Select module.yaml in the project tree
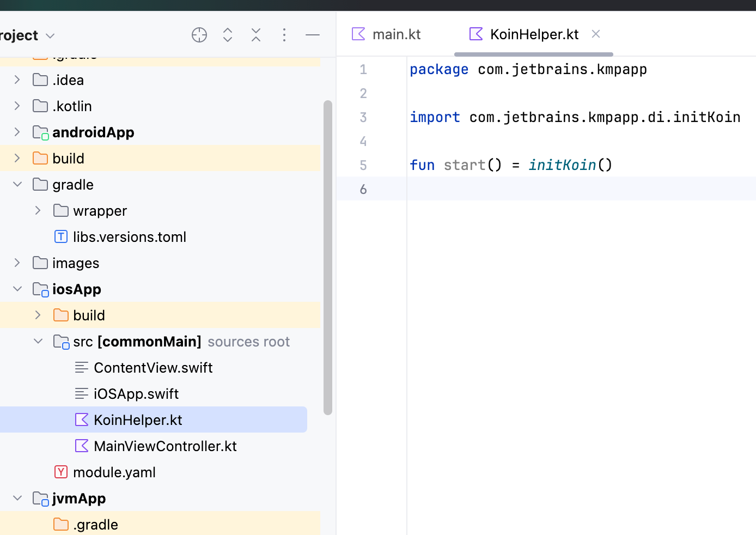The image size is (756, 535). 114,472
